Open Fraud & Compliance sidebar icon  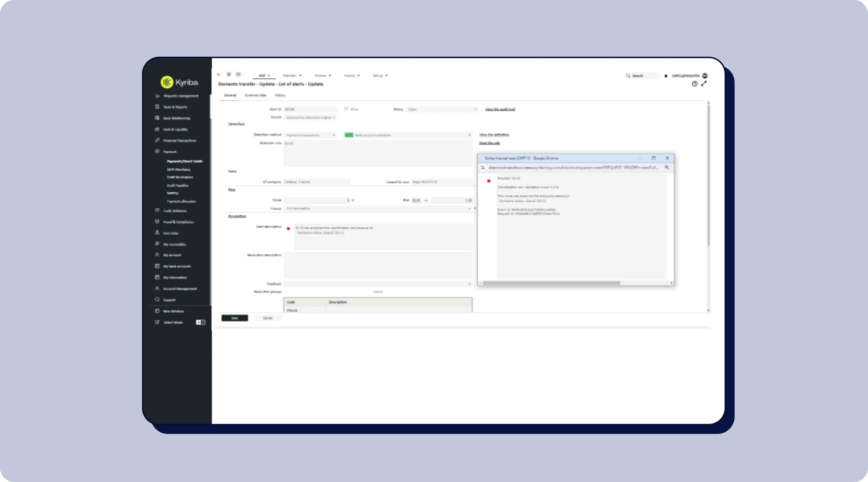pos(157,222)
